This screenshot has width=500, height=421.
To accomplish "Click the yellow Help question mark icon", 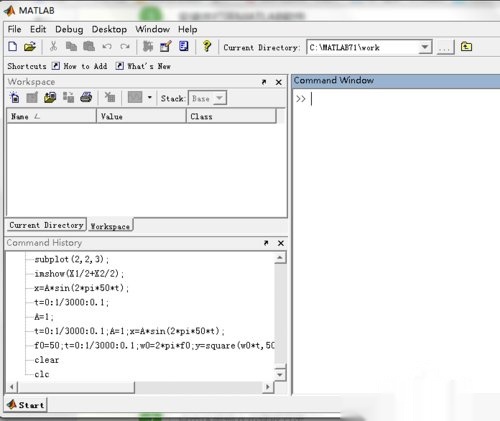I will pos(207,46).
